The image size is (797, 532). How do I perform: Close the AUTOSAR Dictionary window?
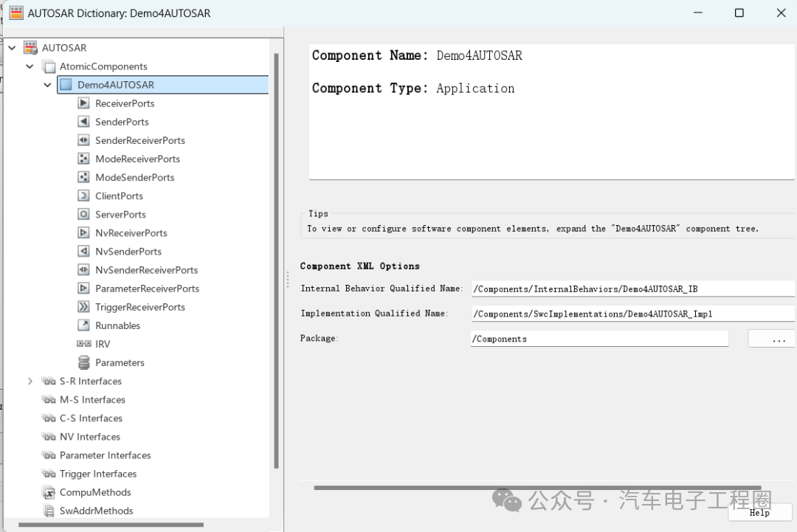[782, 13]
